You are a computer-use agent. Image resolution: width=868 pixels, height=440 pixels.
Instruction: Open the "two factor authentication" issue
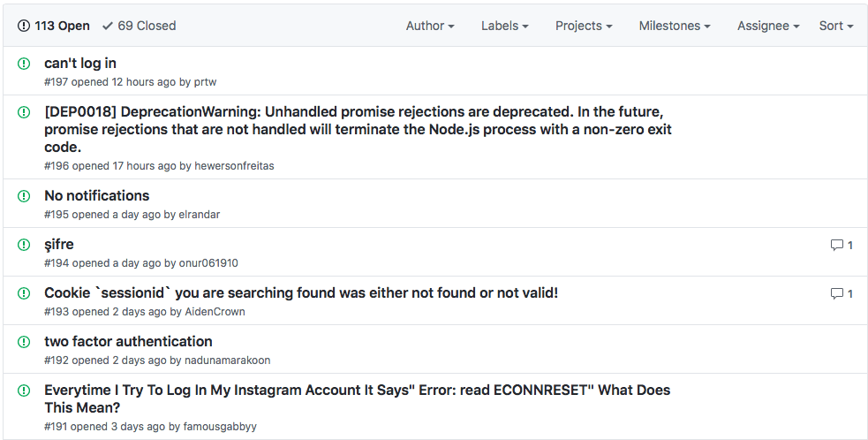tap(128, 342)
